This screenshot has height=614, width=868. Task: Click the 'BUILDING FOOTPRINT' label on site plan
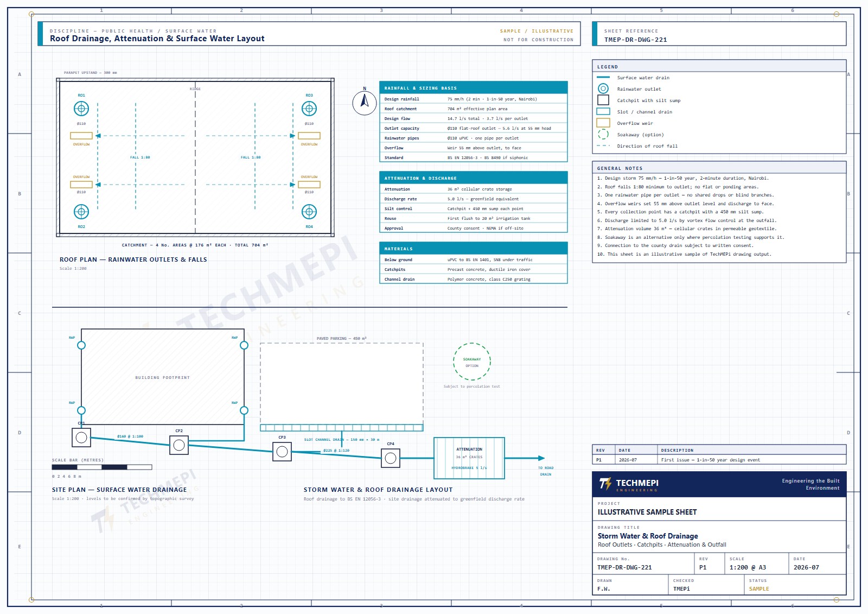pos(163,377)
